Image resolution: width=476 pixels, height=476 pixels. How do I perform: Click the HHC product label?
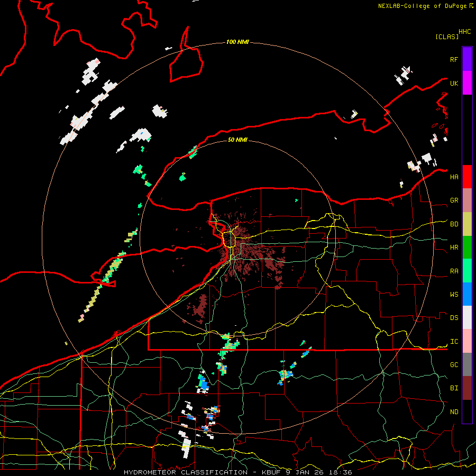465,32
